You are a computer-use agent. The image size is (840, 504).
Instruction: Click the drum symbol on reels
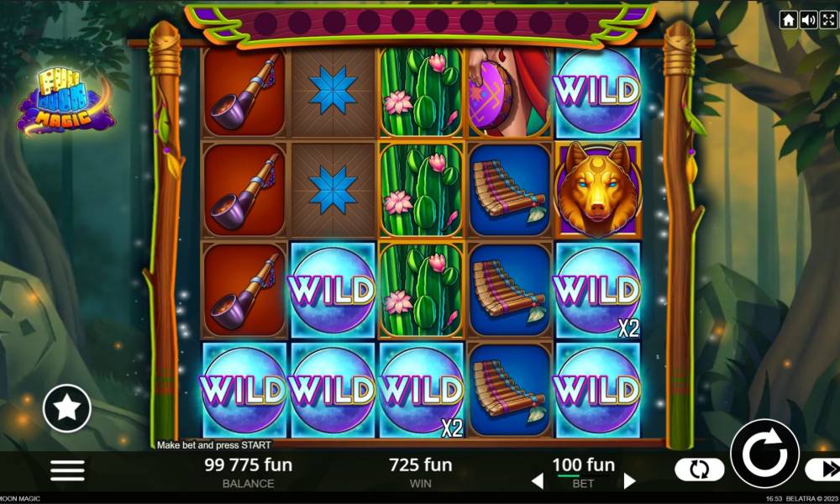tap(509, 92)
